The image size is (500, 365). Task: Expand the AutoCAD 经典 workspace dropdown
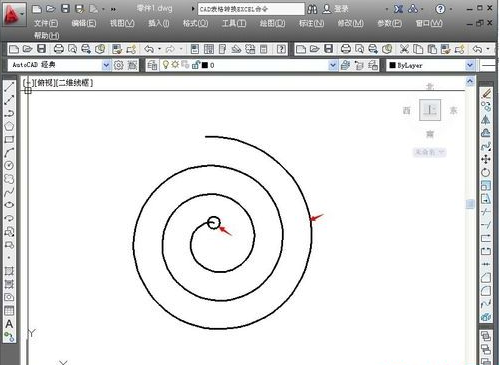106,65
